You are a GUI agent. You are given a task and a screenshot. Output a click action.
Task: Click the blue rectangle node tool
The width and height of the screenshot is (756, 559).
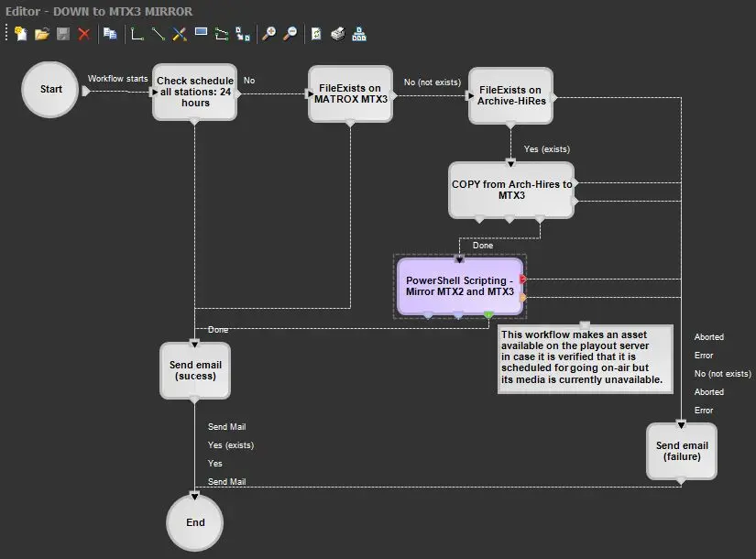coord(201,33)
